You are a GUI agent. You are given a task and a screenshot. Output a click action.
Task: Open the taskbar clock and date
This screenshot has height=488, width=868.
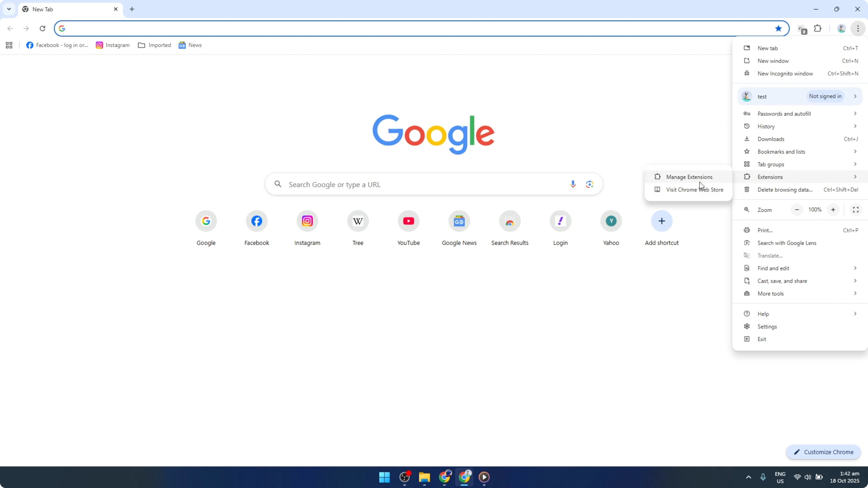[x=844, y=477]
